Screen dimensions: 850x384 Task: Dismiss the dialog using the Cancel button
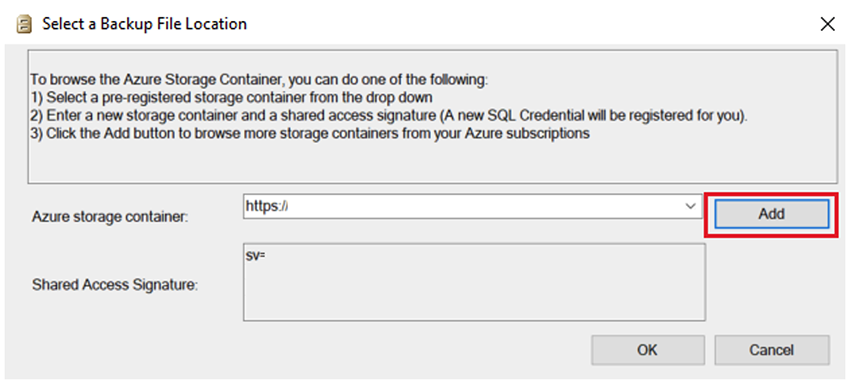772,350
